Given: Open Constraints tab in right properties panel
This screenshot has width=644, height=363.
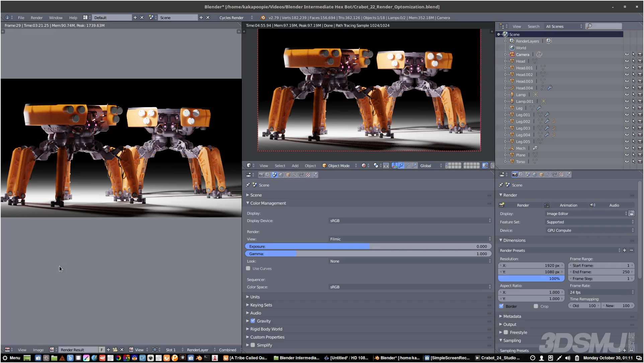Looking at the screenshot, I should [x=548, y=174].
